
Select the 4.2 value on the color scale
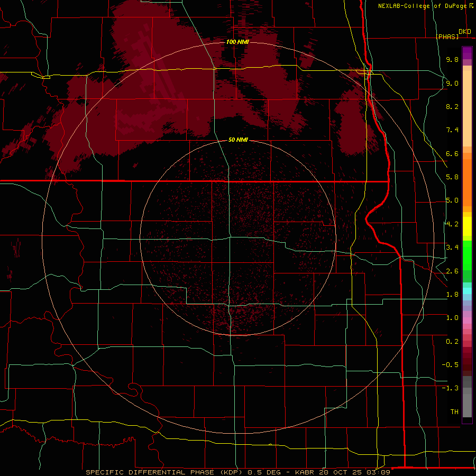coord(452,224)
